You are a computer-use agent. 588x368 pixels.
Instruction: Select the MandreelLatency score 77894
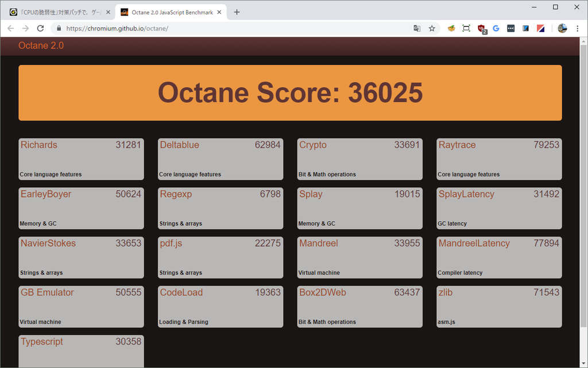(547, 243)
